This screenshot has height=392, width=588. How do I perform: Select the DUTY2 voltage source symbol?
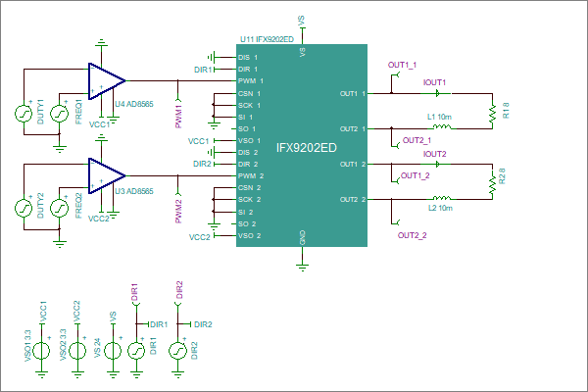tap(24, 208)
